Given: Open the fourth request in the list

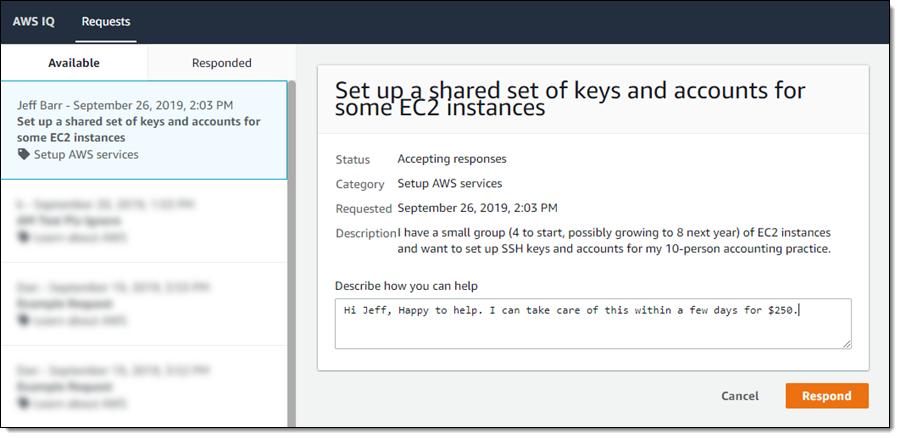Looking at the screenshot, I should (x=143, y=385).
